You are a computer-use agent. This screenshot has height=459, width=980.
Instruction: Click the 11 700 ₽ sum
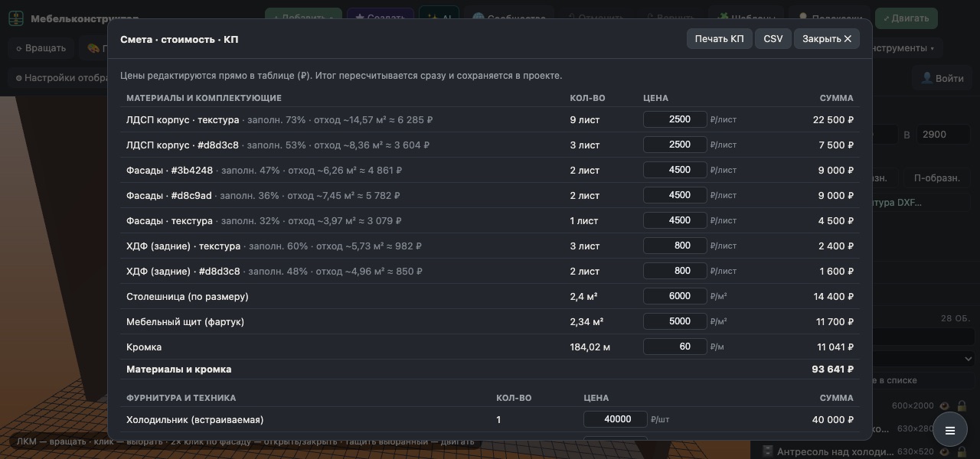pyautogui.click(x=835, y=322)
